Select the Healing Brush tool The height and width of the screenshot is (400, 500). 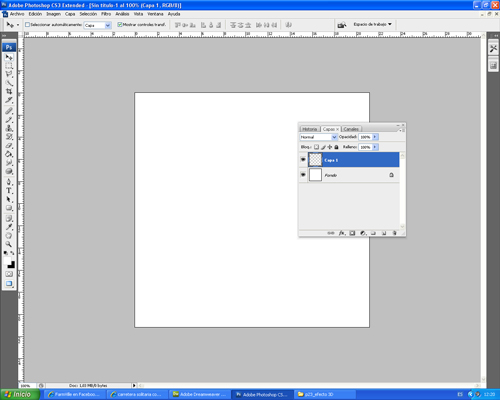click(x=9, y=111)
